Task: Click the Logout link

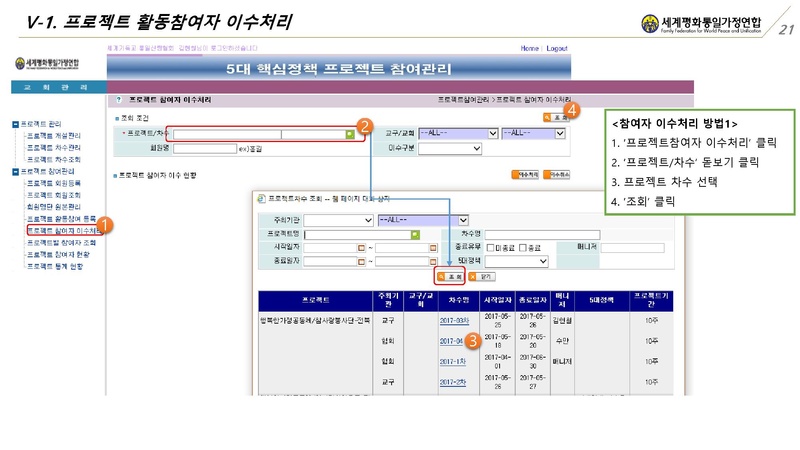Action: [x=557, y=48]
